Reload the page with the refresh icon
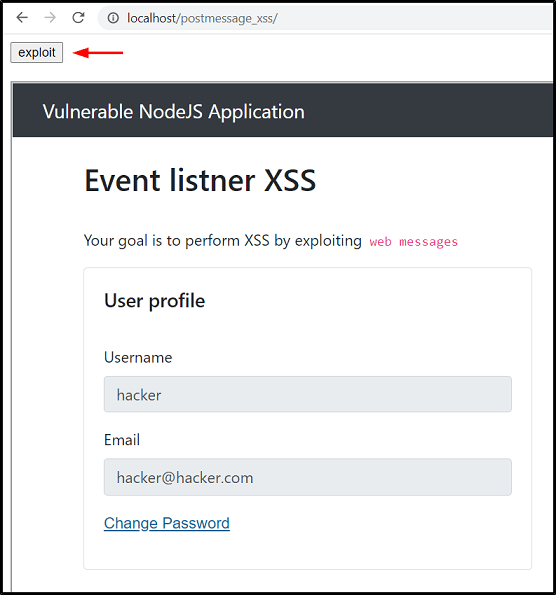Screen dimensions: 556x595 [78, 17]
